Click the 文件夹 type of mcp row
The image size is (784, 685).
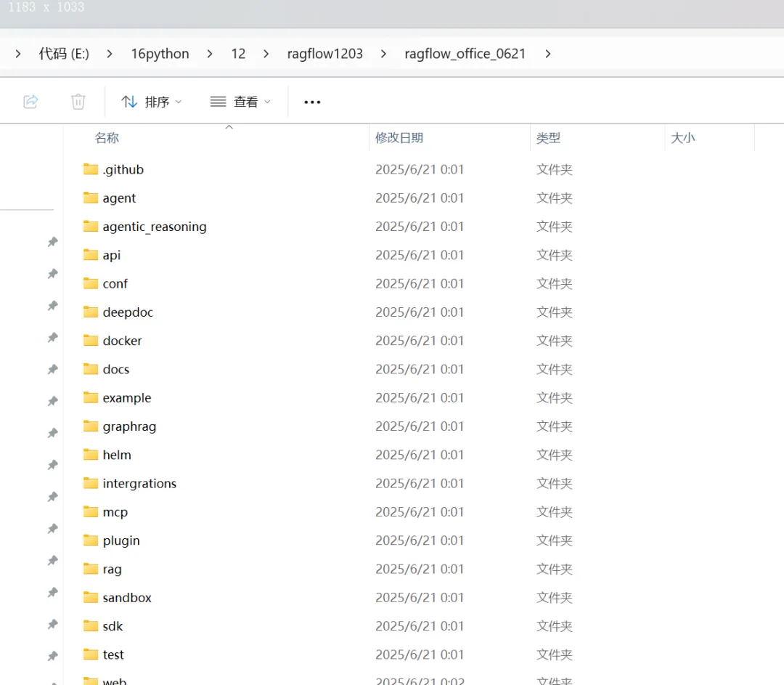coord(554,511)
